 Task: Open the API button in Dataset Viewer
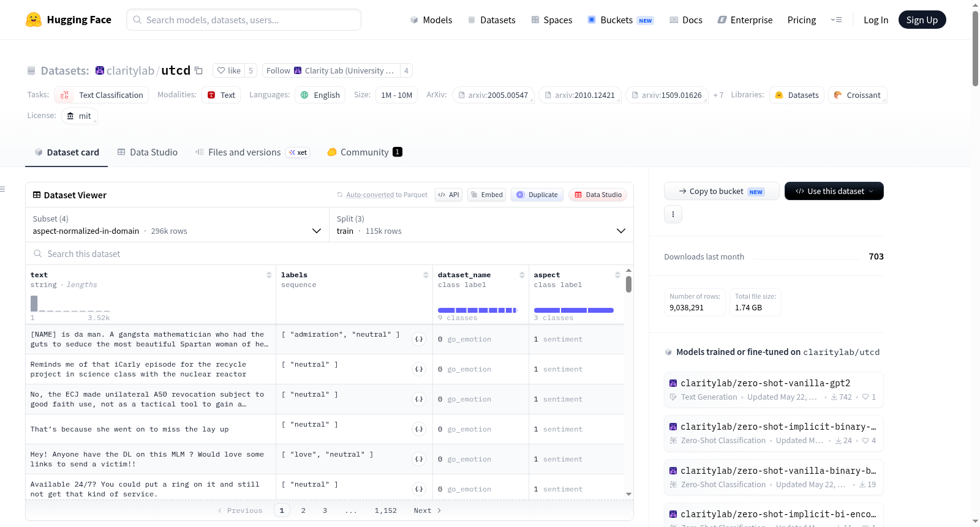coord(448,195)
